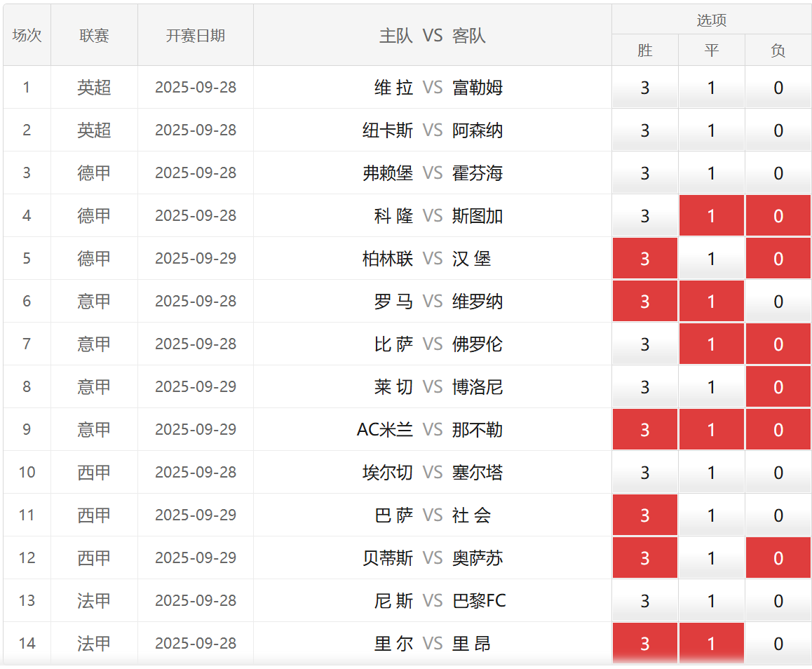Select 平 (1) for 纽卡斯 VS 阿森纳
The height and width of the screenshot is (669, 812).
pyautogui.click(x=711, y=130)
